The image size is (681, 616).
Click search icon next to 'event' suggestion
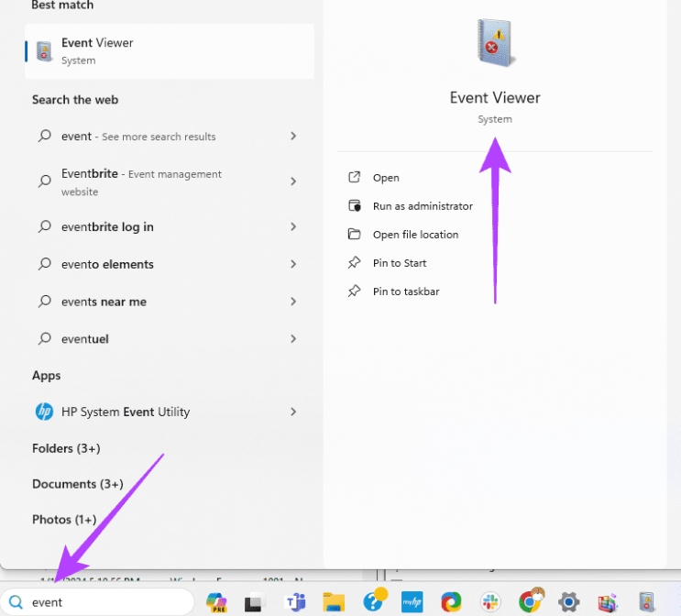pos(44,136)
